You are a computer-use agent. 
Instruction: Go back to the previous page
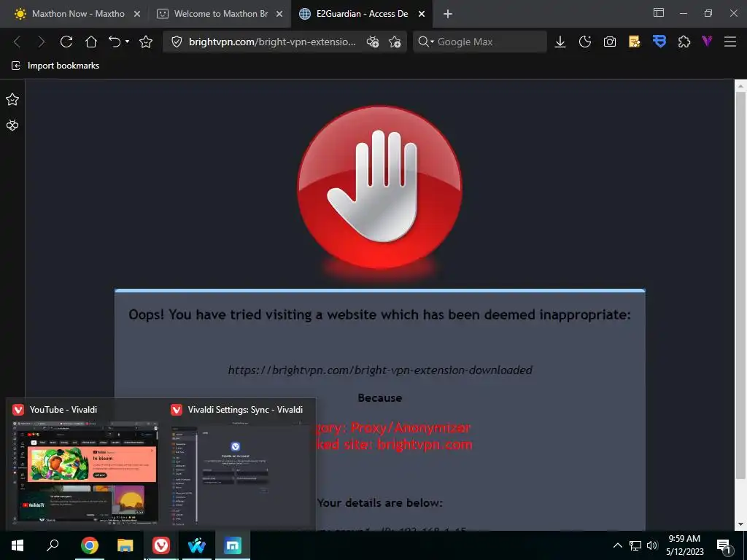[x=17, y=42]
